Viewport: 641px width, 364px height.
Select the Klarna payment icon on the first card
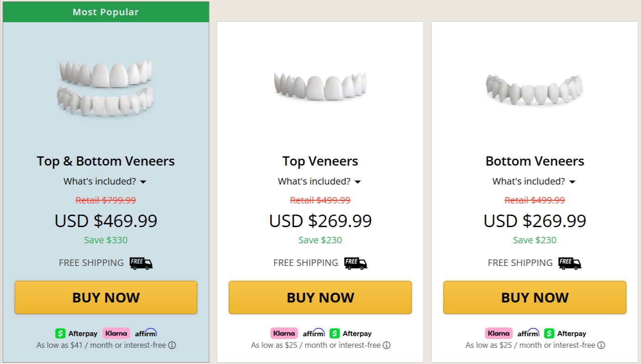tap(116, 333)
